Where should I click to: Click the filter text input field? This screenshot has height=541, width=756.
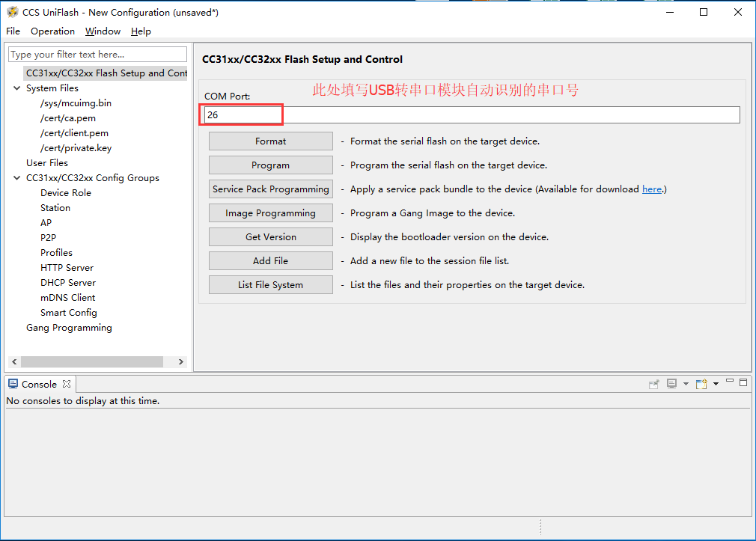coord(98,54)
